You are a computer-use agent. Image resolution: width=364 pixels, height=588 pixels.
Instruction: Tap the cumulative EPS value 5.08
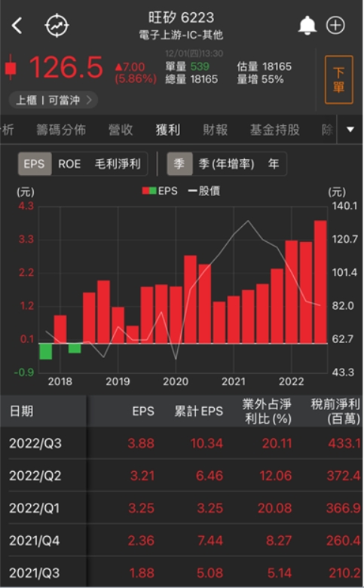click(x=210, y=573)
